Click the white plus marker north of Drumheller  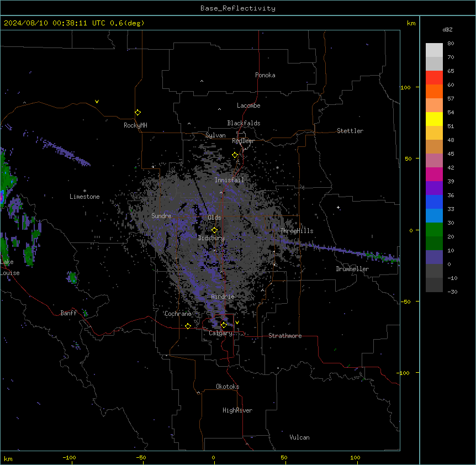coord(338,207)
